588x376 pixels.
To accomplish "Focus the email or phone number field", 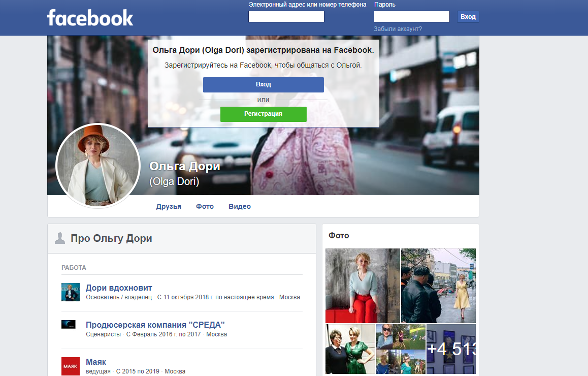I will pyautogui.click(x=286, y=16).
